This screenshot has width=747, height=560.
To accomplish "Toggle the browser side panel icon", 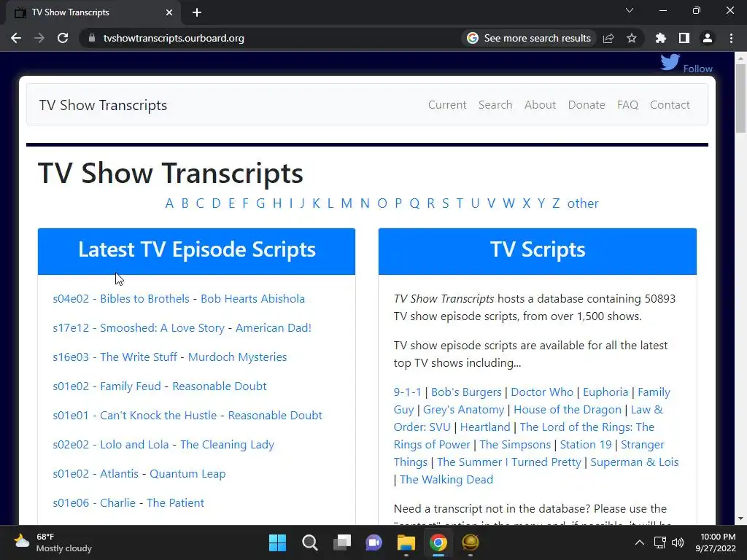I will (684, 38).
